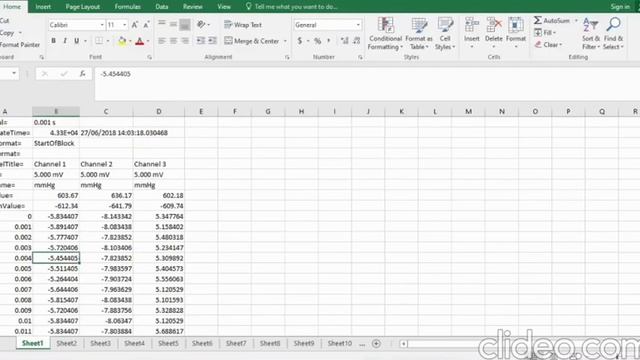The image size is (640, 360).
Task: Open Sort & Filter
Action: click(591, 34)
